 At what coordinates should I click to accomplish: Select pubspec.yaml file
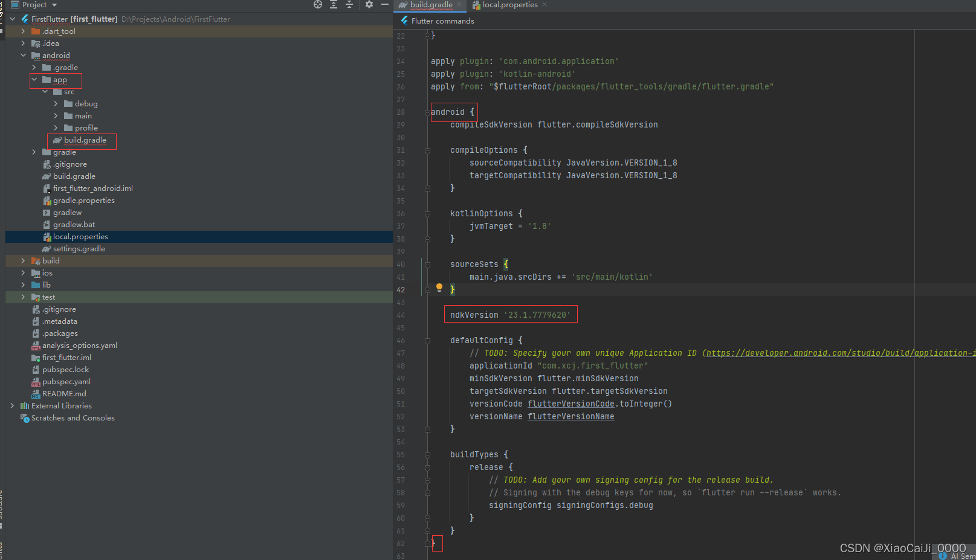coord(66,382)
